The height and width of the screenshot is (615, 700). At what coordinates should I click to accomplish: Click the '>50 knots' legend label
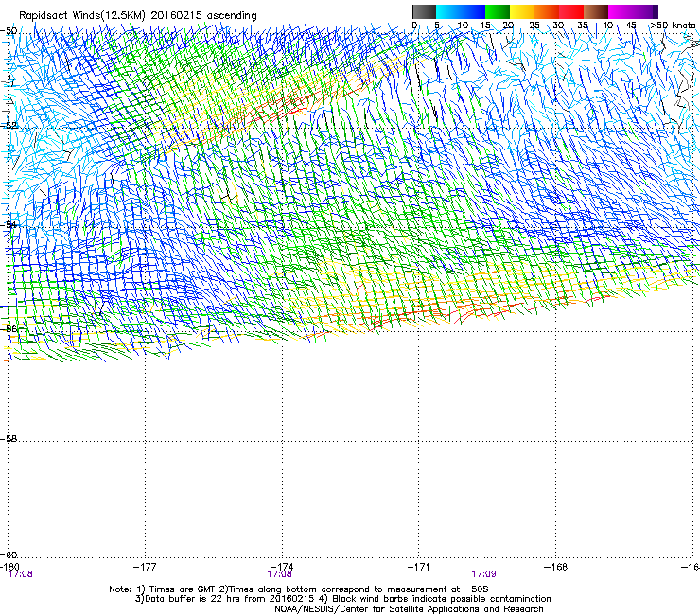point(673,26)
